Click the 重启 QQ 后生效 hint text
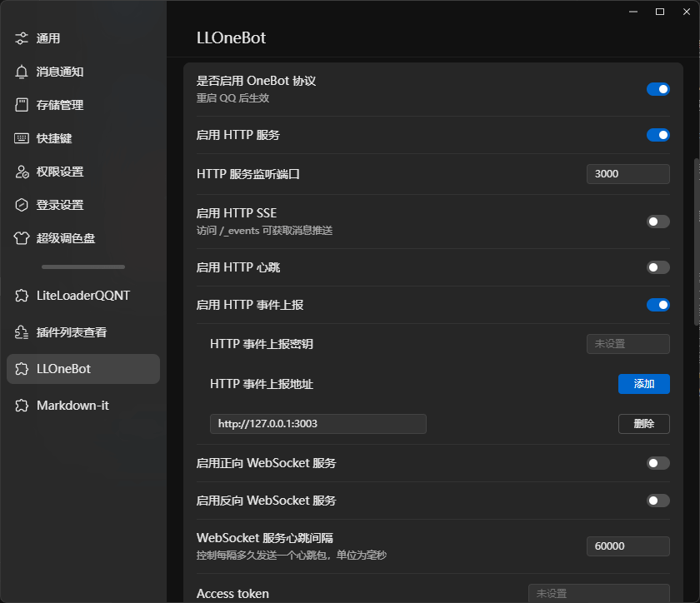This screenshot has height=603, width=700. (233, 98)
